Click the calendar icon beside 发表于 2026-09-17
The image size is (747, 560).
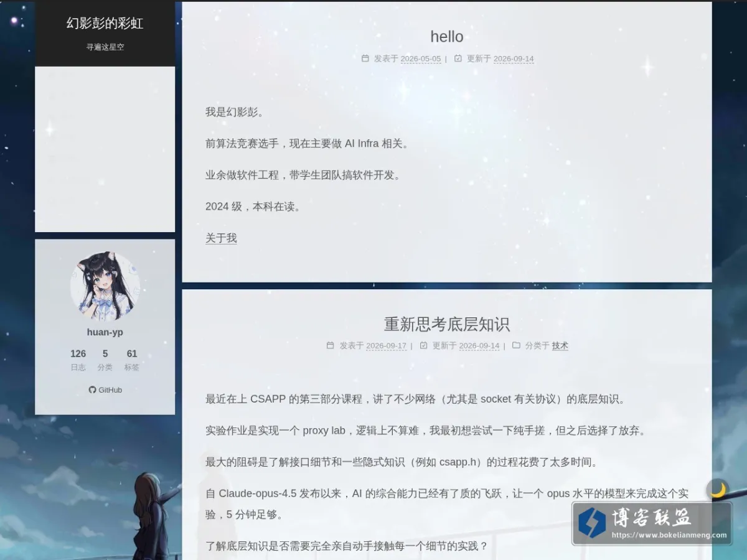[x=331, y=345]
